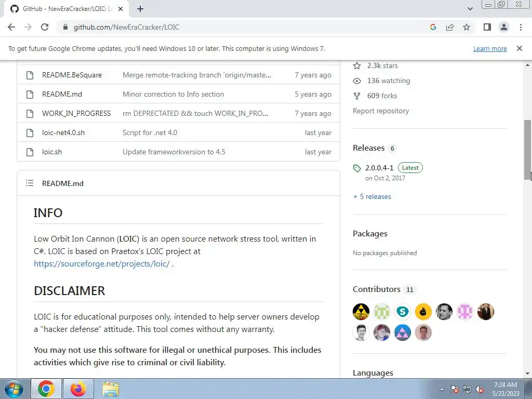This screenshot has width=532, height=399.
Task: Select the GitHub LOIC browser tab
Action: 66,9
